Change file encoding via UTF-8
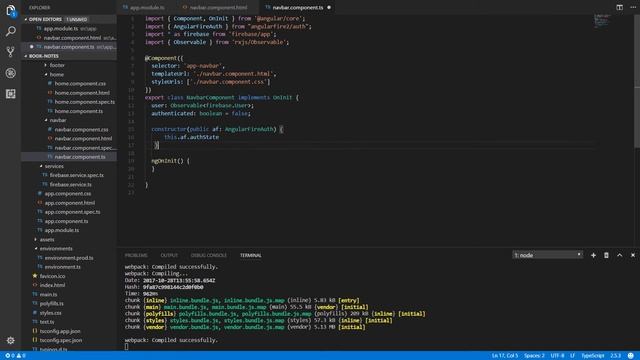Viewport: 640px width, 360px height. click(557, 356)
